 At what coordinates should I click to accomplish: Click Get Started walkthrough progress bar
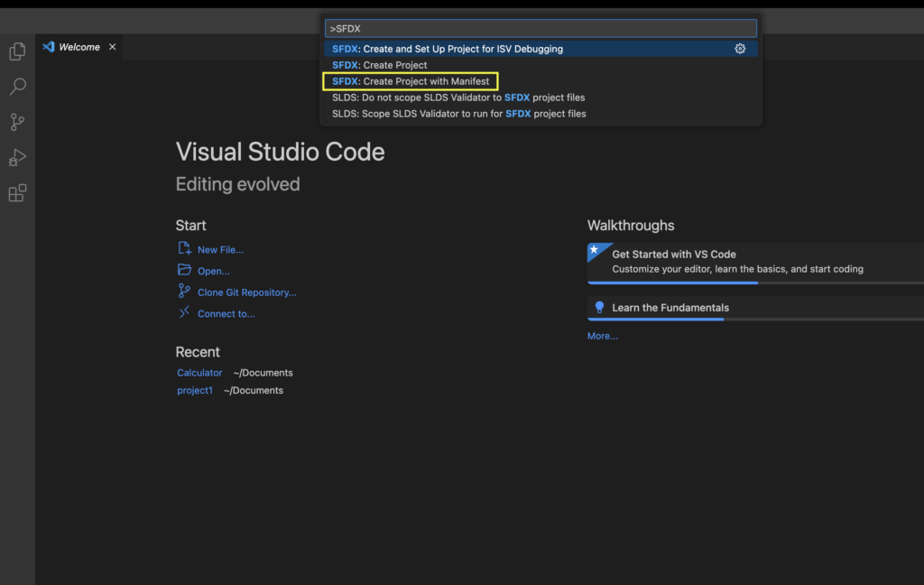(x=755, y=283)
